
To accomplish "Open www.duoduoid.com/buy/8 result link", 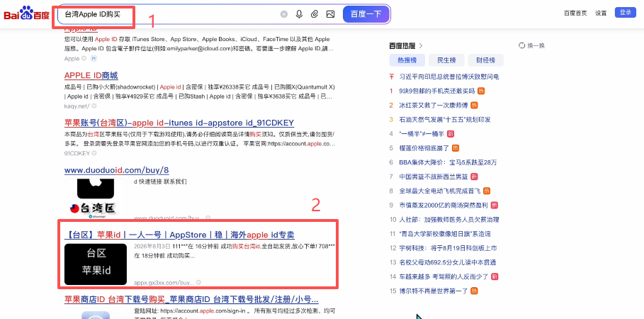I will point(117,170).
